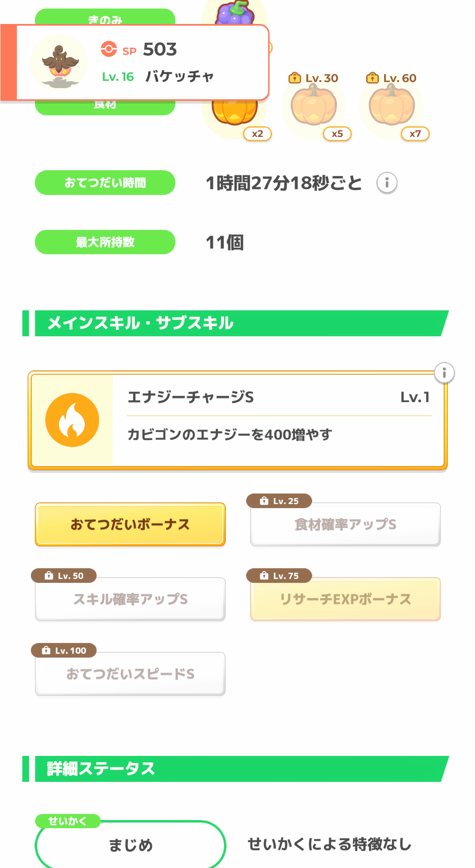Open main skill info icon on skill card
The width and height of the screenshot is (475, 868).
coord(444,372)
